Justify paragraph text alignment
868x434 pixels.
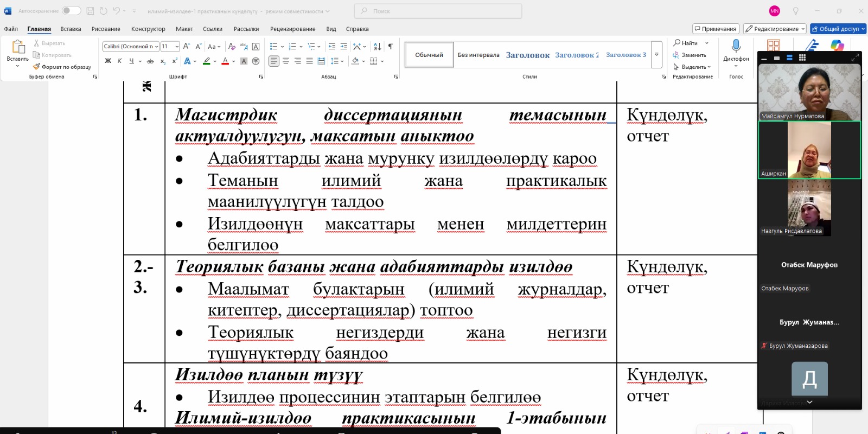click(x=309, y=61)
